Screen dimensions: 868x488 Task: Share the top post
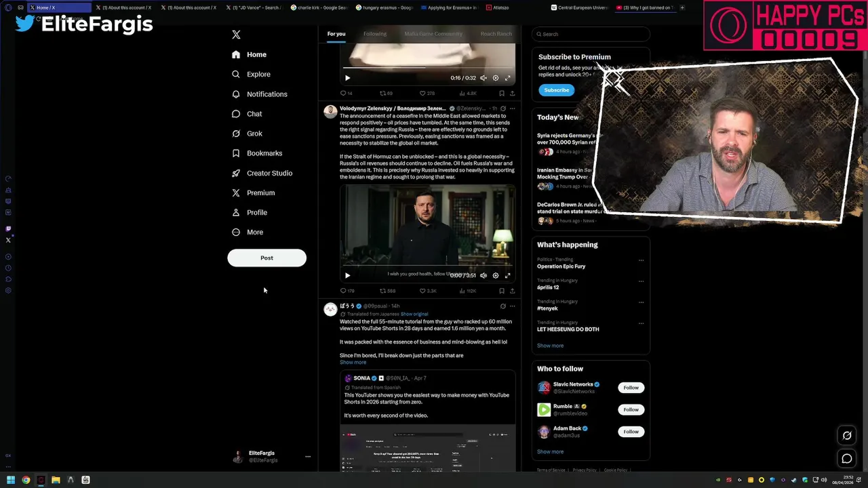coord(512,94)
